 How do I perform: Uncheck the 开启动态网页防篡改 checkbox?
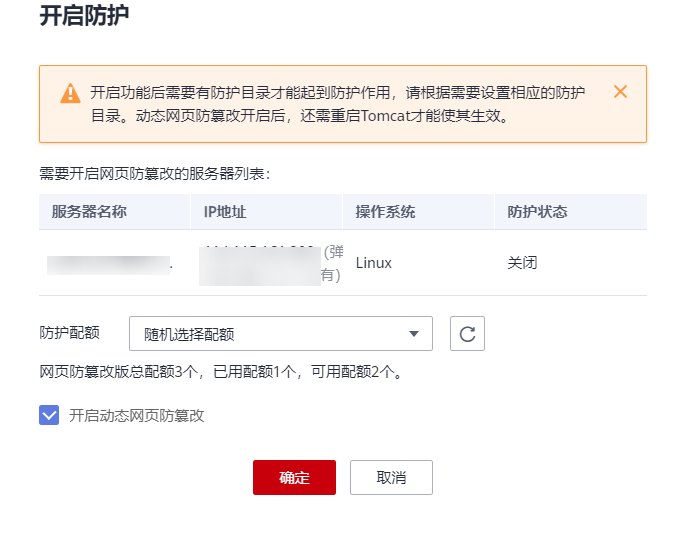49,415
